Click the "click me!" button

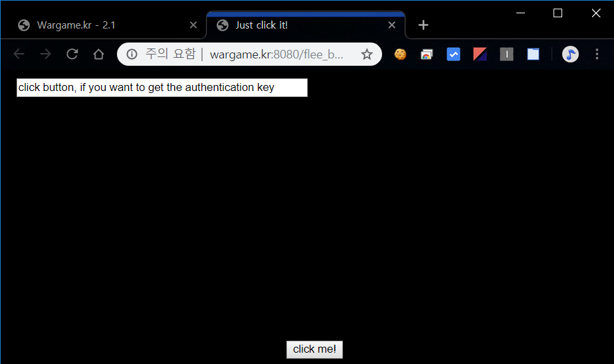(314, 349)
